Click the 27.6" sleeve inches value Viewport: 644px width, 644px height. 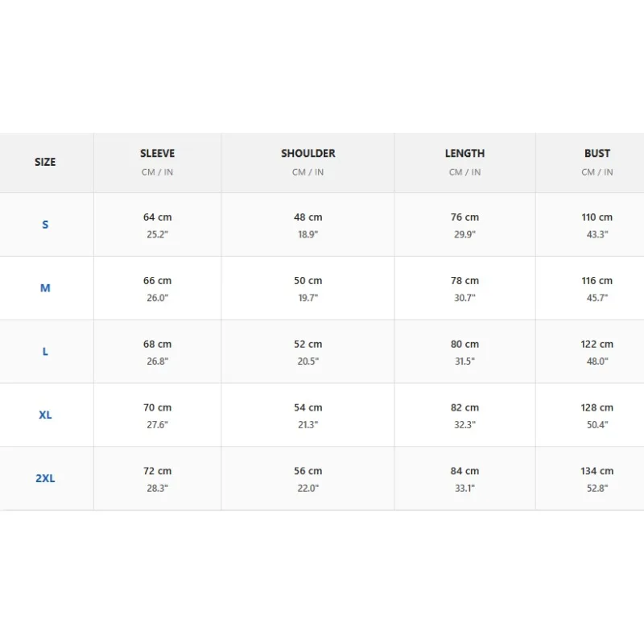(157, 425)
